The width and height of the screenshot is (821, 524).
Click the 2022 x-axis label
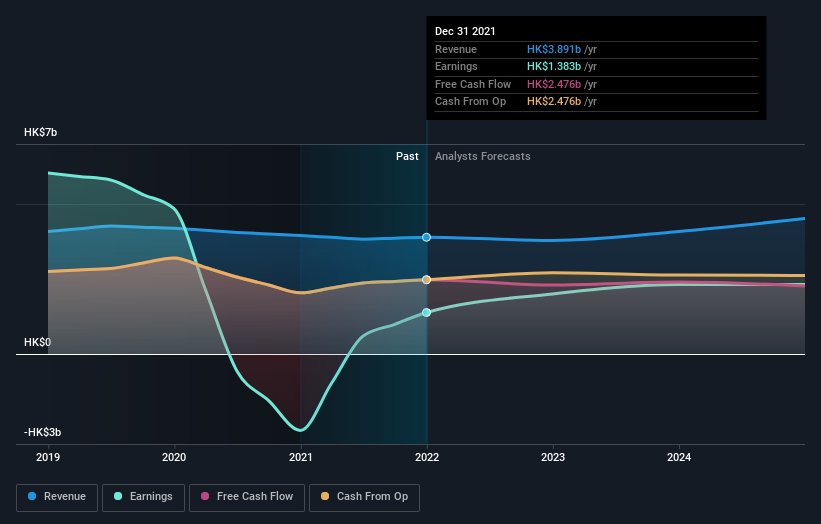click(427, 457)
